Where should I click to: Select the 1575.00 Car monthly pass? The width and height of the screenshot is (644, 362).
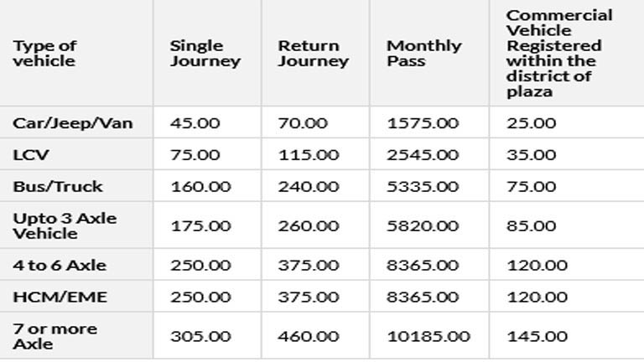pos(423,123)
